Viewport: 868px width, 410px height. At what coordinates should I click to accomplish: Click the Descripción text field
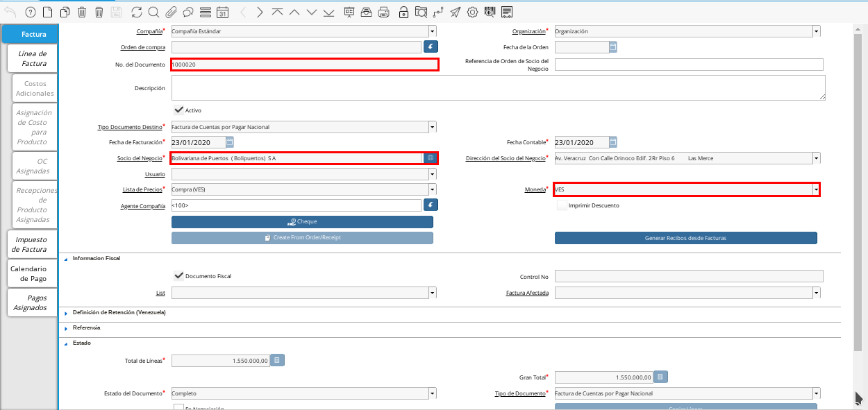[498, 88]
